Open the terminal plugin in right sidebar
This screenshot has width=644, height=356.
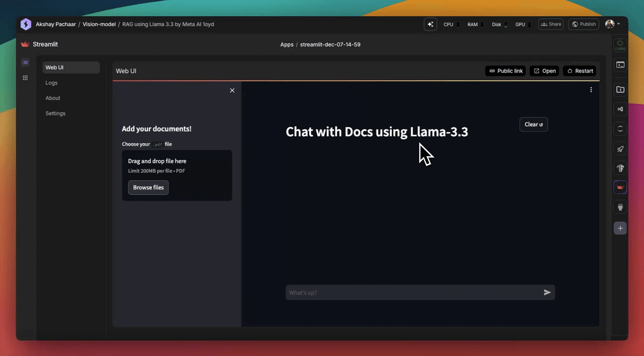[620, 65]
